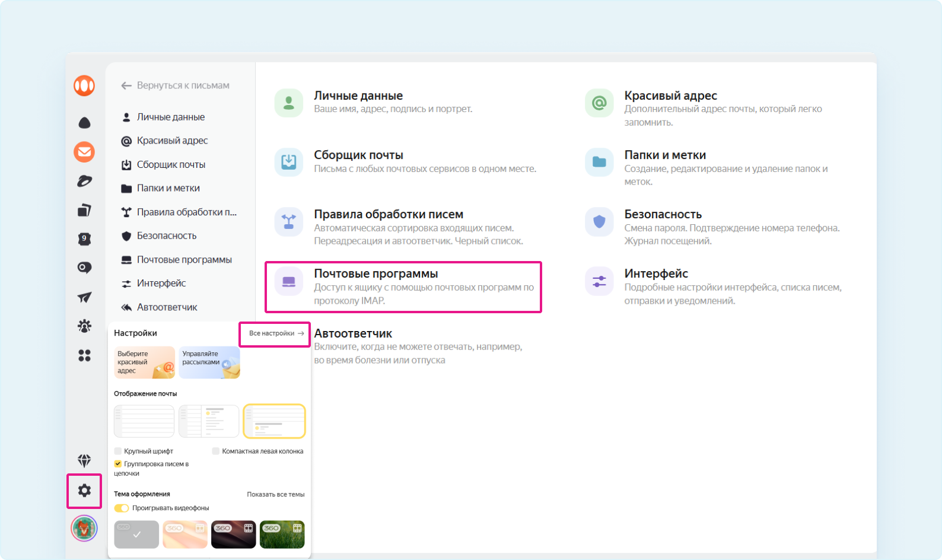Select the green grass theme swatch
This screenshot has height=560, width=942.
[x=282, y=534]
